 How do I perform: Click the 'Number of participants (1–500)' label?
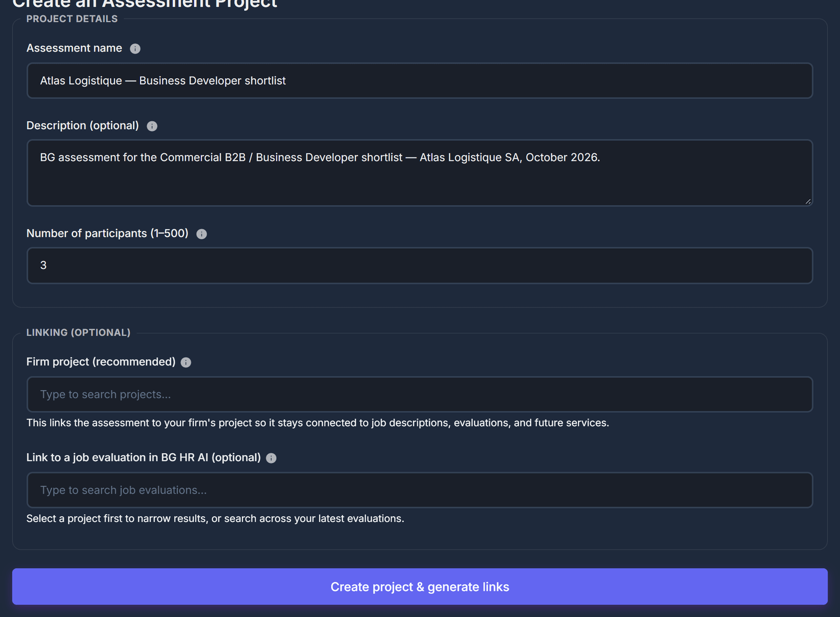[x=107, y=233]
